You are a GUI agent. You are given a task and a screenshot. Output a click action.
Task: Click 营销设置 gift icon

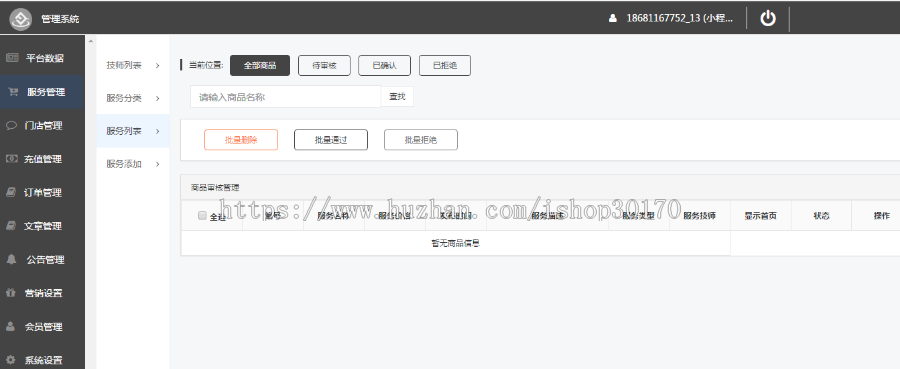[x=10, y=293]
